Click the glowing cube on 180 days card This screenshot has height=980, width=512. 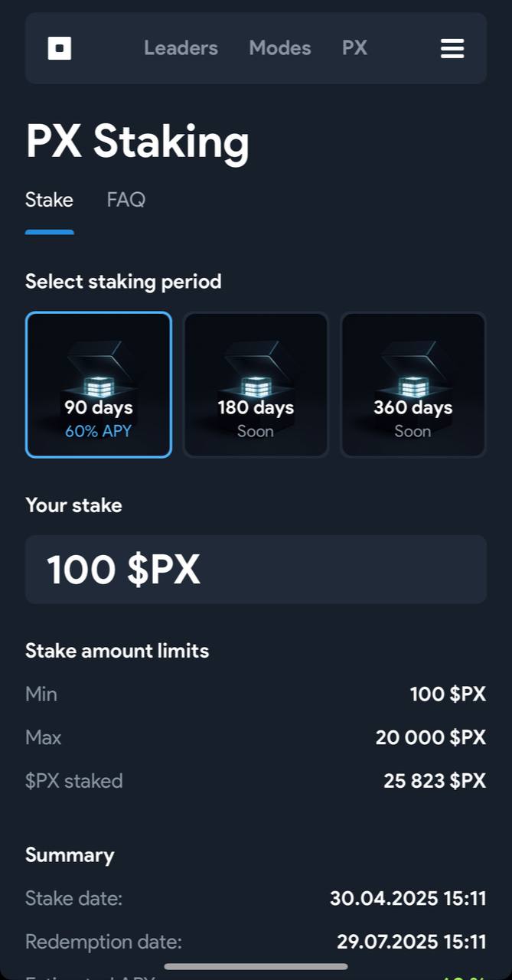(256, 385)
